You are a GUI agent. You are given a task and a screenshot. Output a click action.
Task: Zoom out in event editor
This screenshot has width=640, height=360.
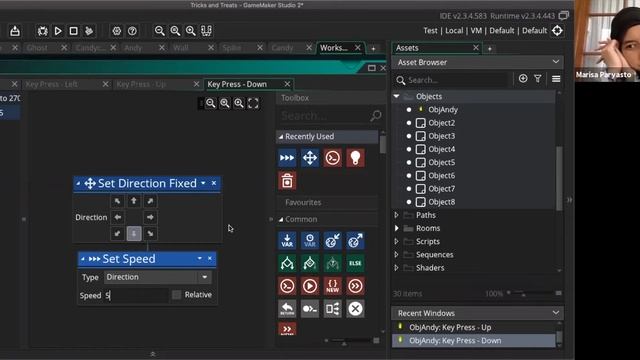(211, 103)
